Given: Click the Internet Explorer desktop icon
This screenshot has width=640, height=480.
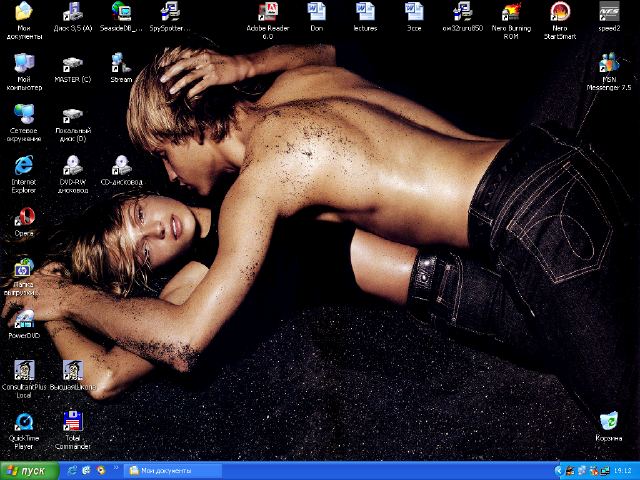Looking at the screenshot, I should click(x=23, y=166).
